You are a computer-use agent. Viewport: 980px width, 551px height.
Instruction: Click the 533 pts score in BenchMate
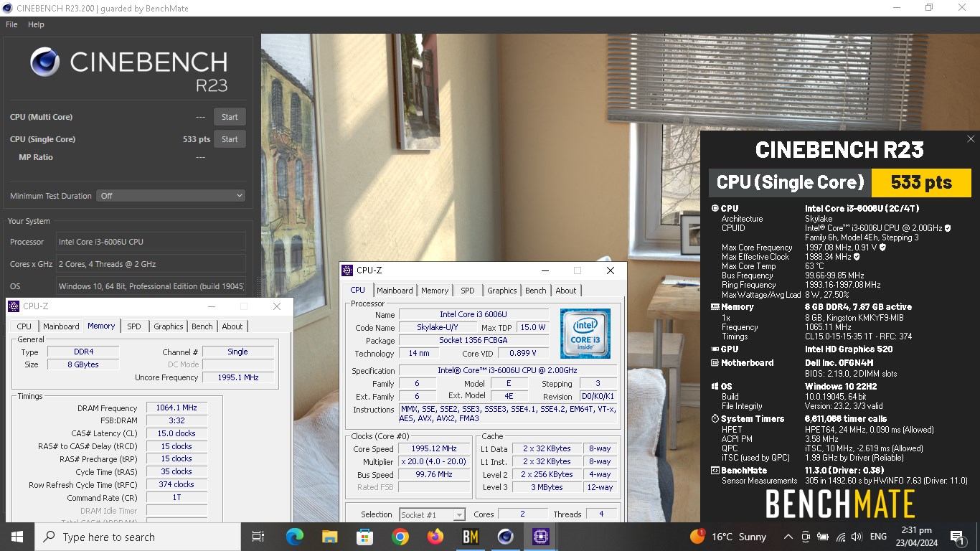(921, 183)
